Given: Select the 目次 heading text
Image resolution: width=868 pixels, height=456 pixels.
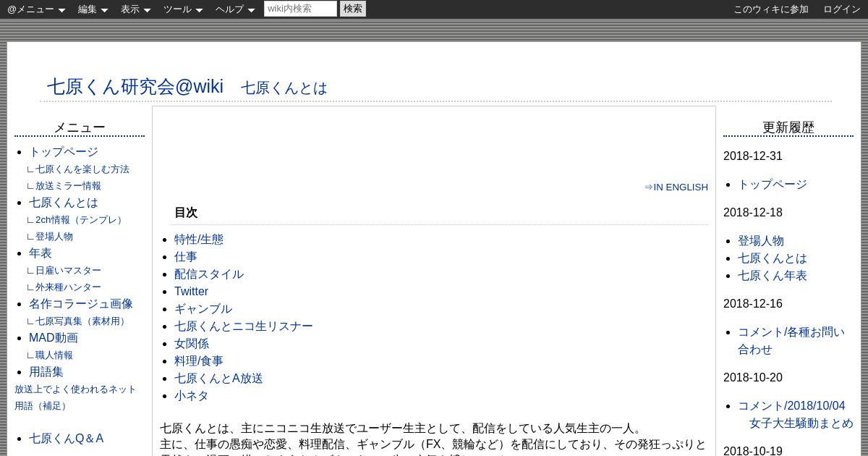Looking at the screenshot, I should click(186, 213).
